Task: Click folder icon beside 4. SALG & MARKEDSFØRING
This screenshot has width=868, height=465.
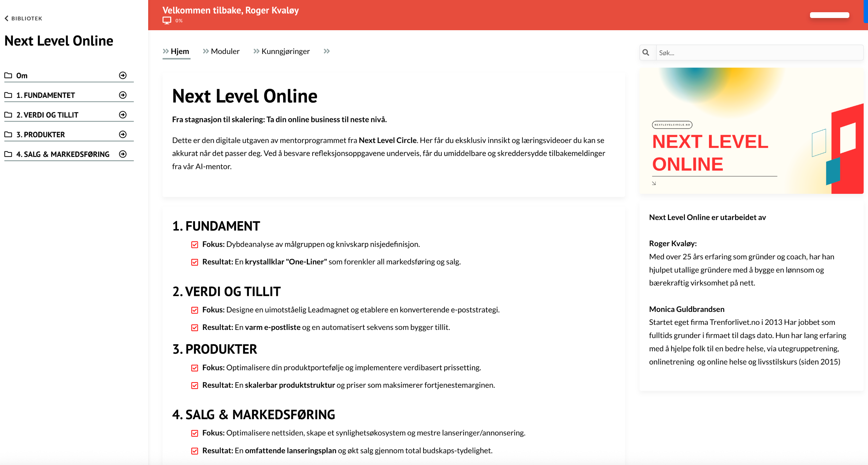Action: [8, 154]
